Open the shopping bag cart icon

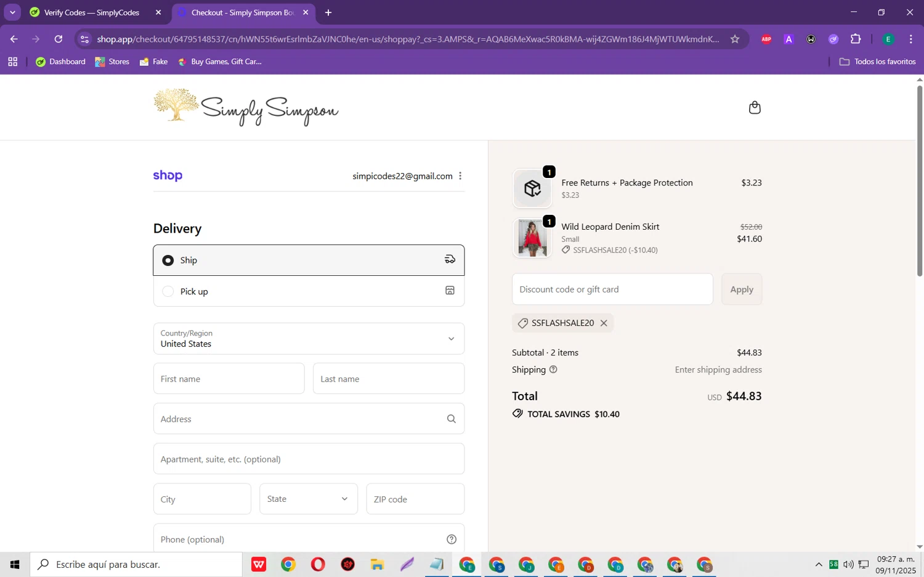point(755,108)
